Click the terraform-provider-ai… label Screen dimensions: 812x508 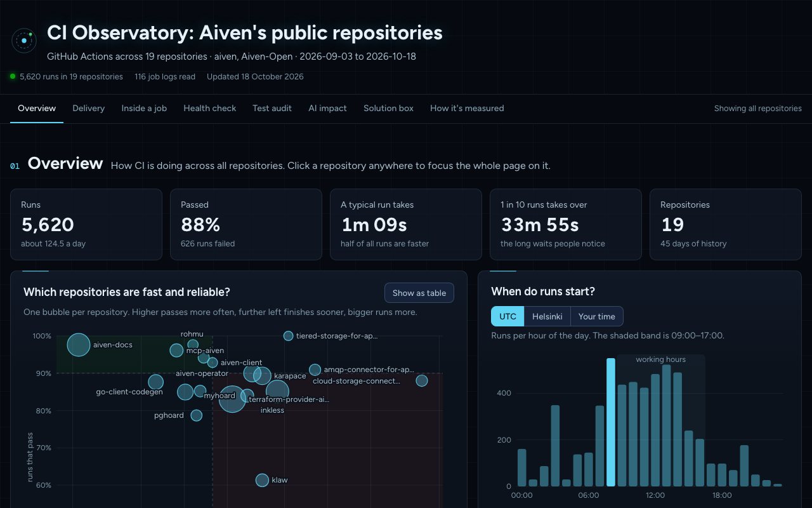click(x=289, y=399)
